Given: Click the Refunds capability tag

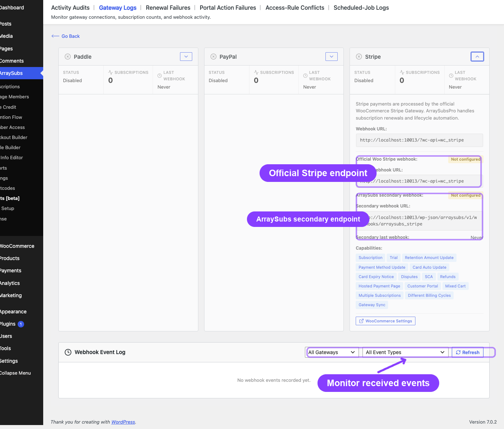Looking at the screenshot, I should (x=448, y=277).
